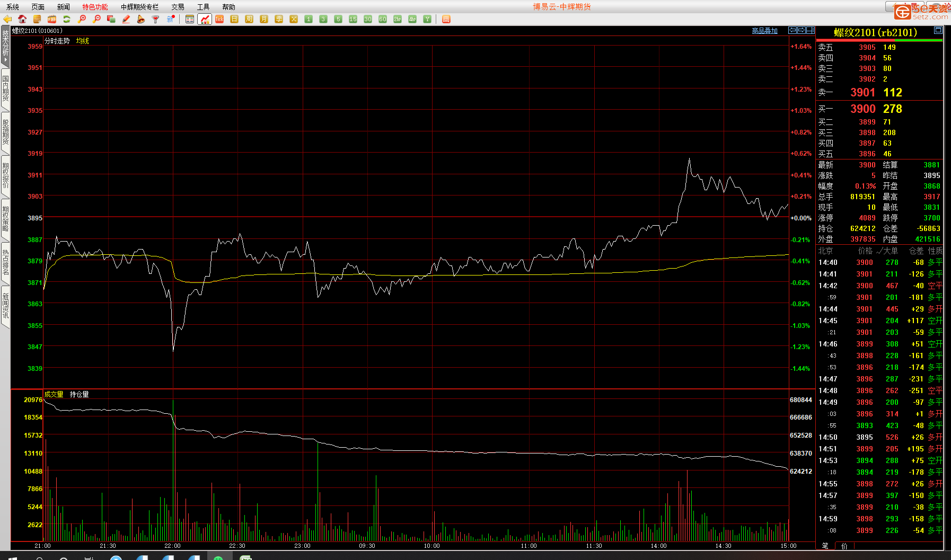Switch to the 价 tab at panel bottom
Screen dimensions: 951x560
pyautogui.click(x=844, y=546)
